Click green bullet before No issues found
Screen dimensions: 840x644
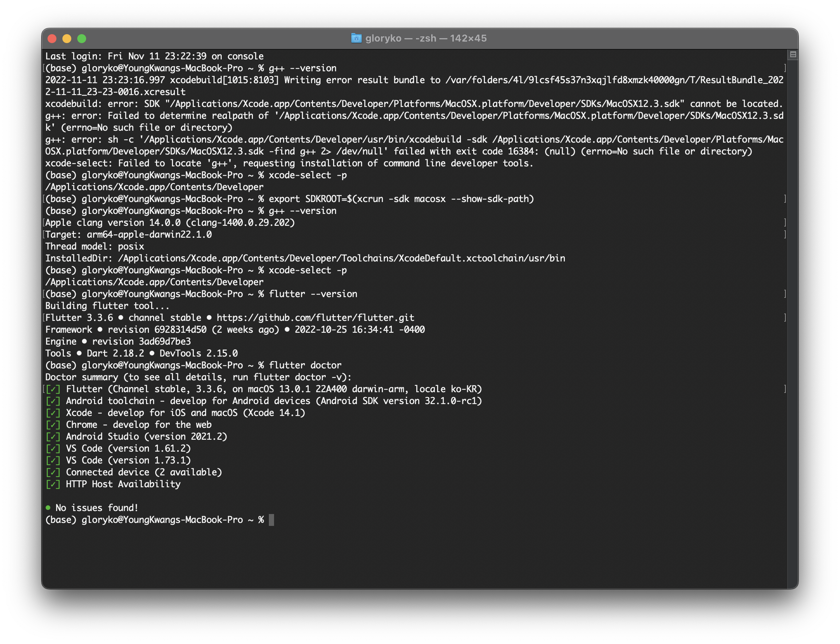(x=48, y=508)
